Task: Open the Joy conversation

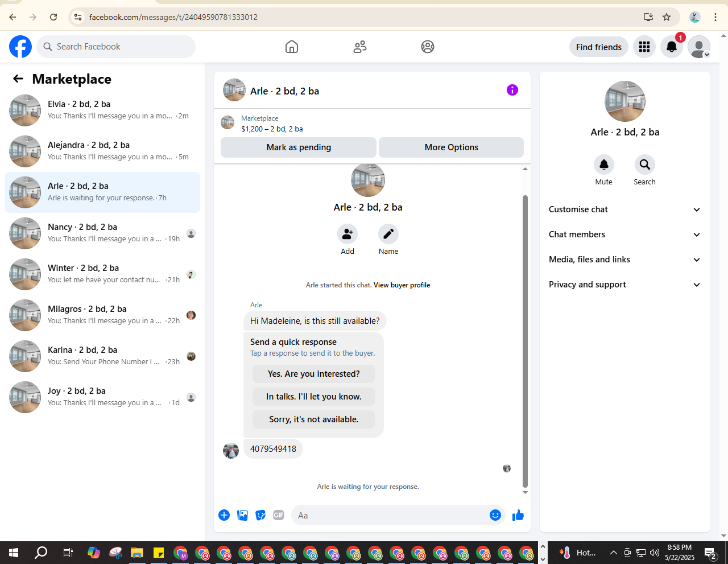Action: point(102,397)
